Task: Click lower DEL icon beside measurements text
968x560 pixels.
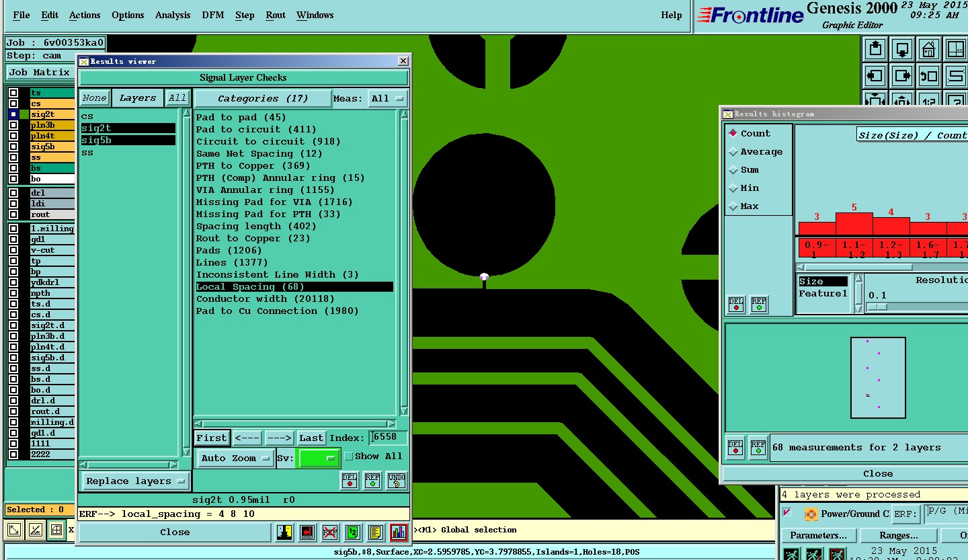Action: tap(735, 447)
